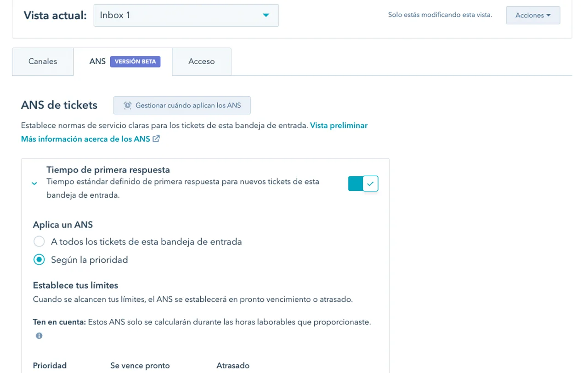Click the Prioridad column header
588x373 pixels.
coord(50,366)
